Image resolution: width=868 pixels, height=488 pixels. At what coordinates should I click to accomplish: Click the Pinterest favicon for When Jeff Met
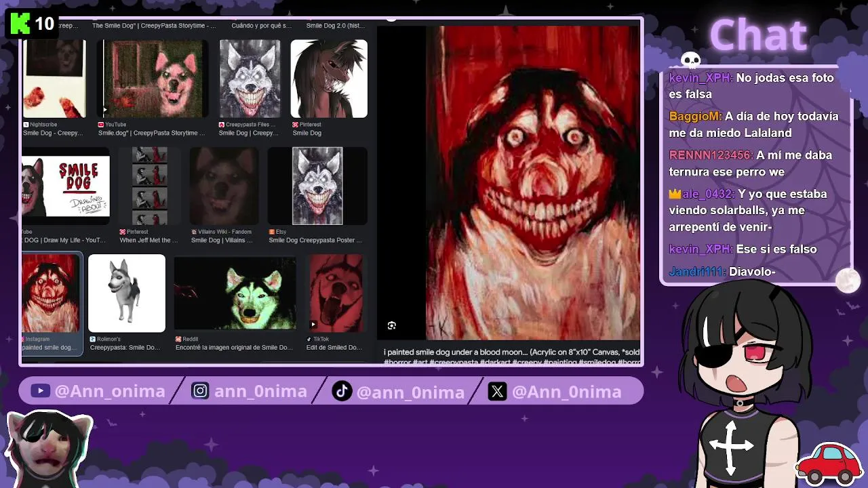(x=123, y=232)
